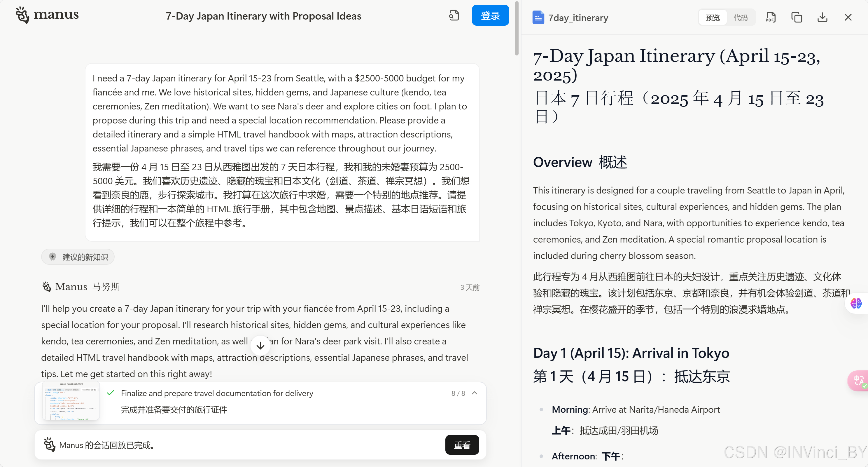868x467 pixels.
Task: Click the completed task checkmark for Finalize step
Action: 111,393
